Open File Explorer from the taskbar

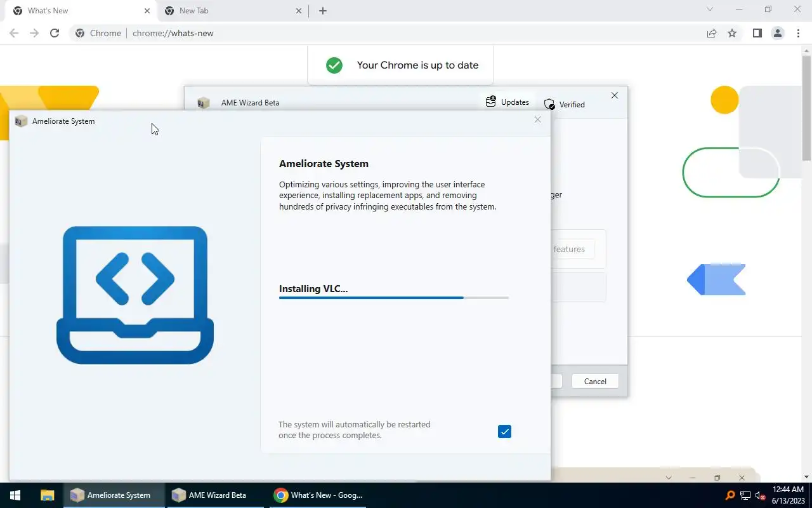(47, 495)
